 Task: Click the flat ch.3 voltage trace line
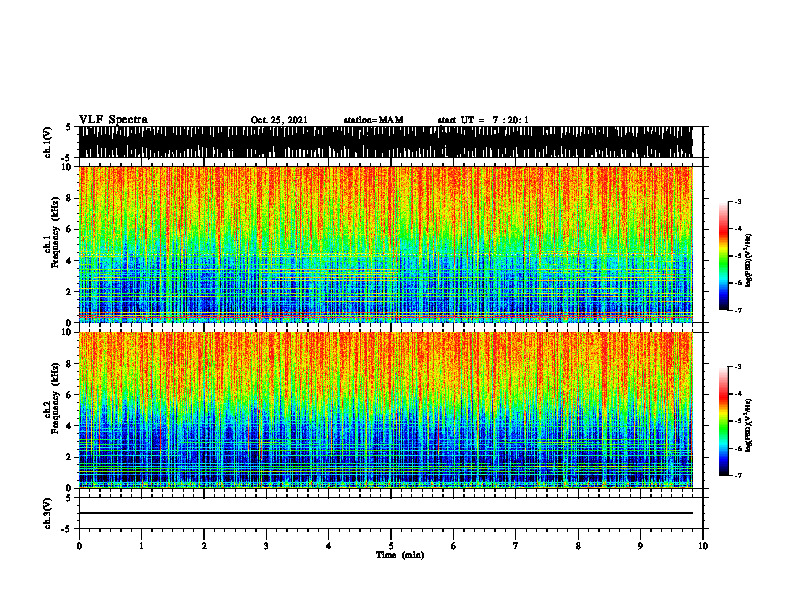pyautogui.click(x=385, y=513)
